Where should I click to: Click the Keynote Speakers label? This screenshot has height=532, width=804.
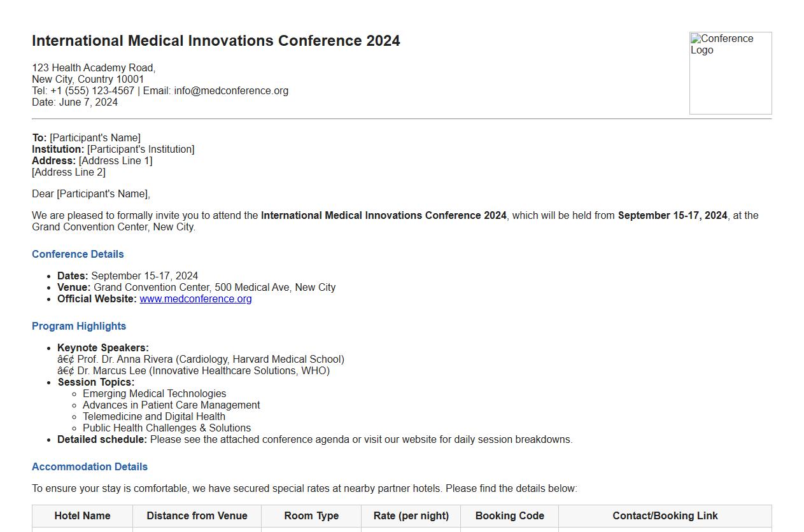[x=103, y=348]
